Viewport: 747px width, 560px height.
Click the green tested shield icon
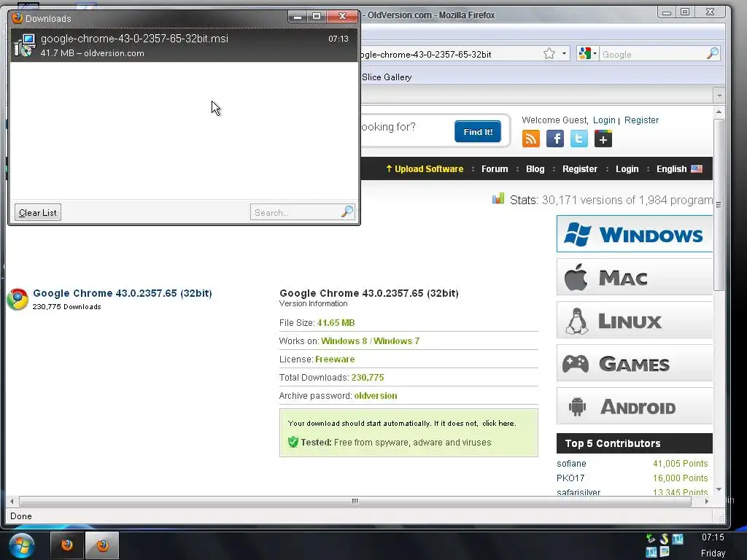tap(293, 442)
